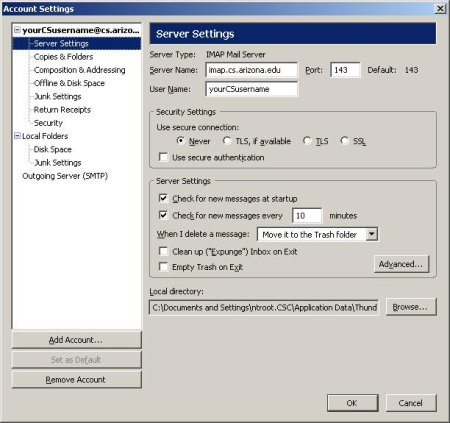Image resolution: width=450 pixels, height=423 pixels.
Task: Select the Never secure connection option
Action: click(x=181, y=141)
